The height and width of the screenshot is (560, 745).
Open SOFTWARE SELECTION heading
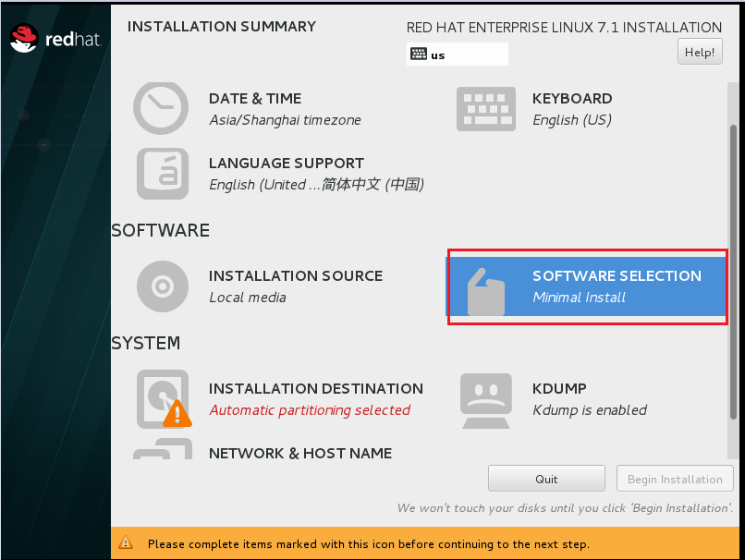pos(617,276)
